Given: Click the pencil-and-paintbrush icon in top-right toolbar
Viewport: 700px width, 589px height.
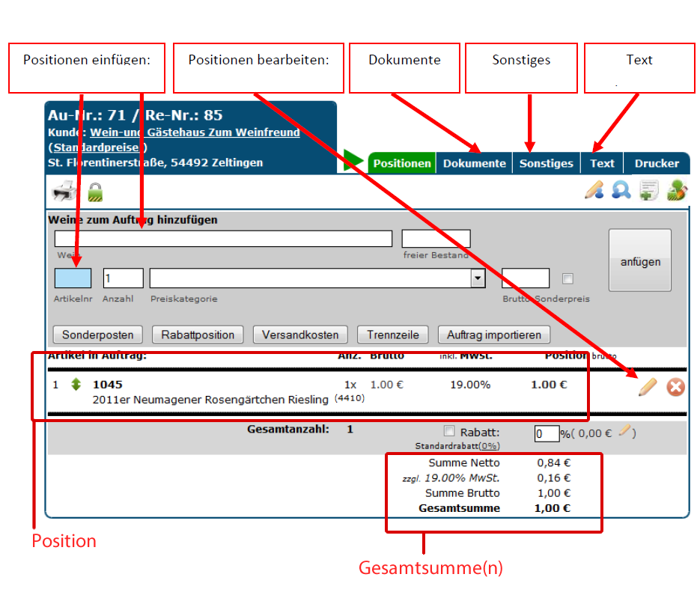Looking at the screenshot, I should coord(594,191).
